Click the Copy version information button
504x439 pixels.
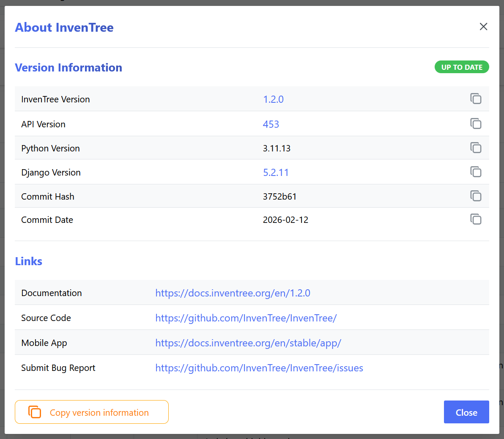(x=92, y=412)
